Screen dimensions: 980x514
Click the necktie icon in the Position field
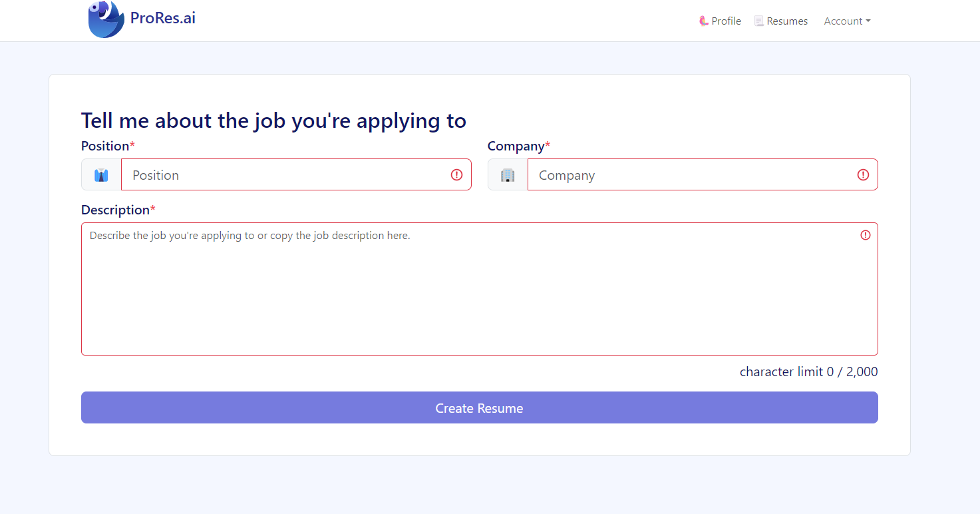pos(100,174)
